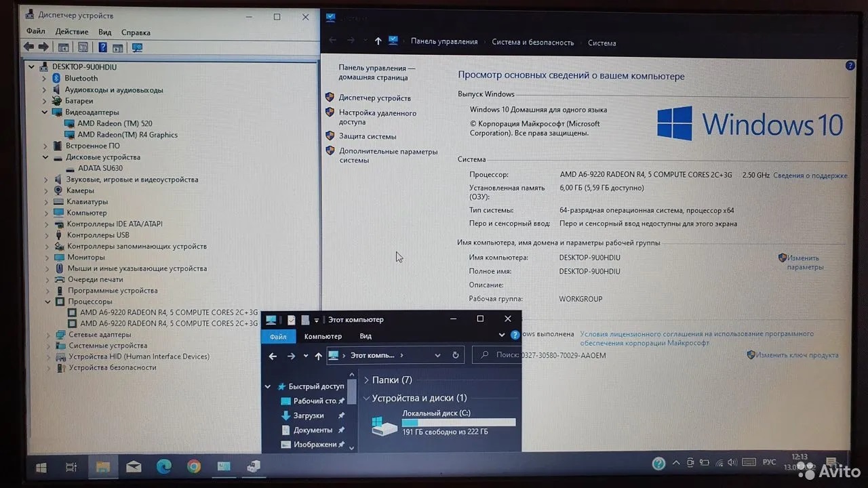Click the C: drive usage bar
Screen dimensions: 868x488
pos(458,422)
